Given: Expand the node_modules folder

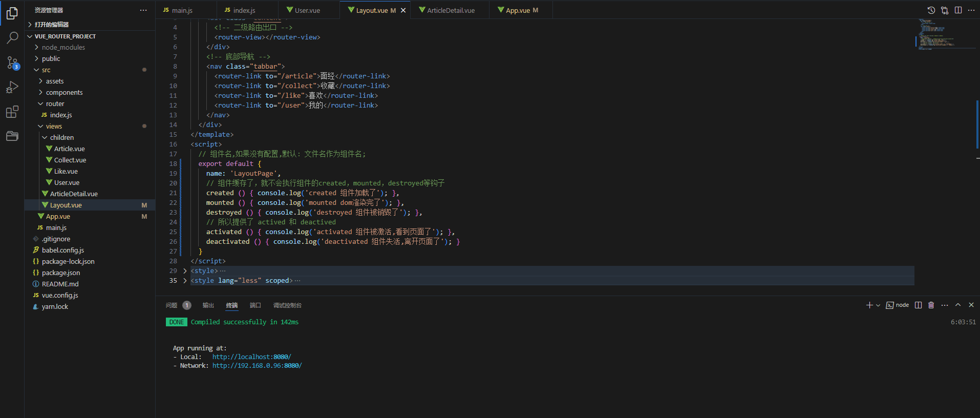Looking at the screenshot, I should 90,47.
